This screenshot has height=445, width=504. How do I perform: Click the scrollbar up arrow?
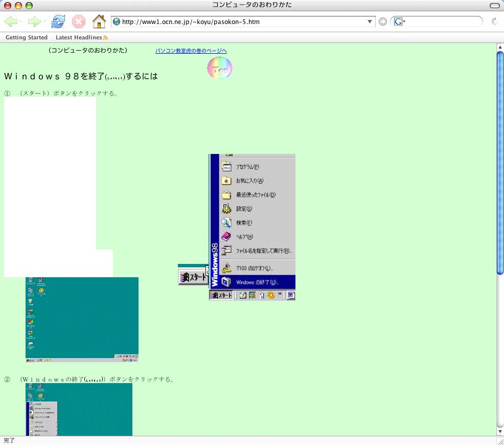pyautogui.click(x=500, y=47)
